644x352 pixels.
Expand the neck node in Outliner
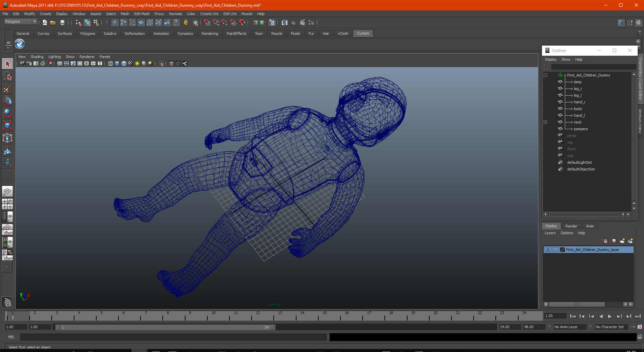click(546, 122)
